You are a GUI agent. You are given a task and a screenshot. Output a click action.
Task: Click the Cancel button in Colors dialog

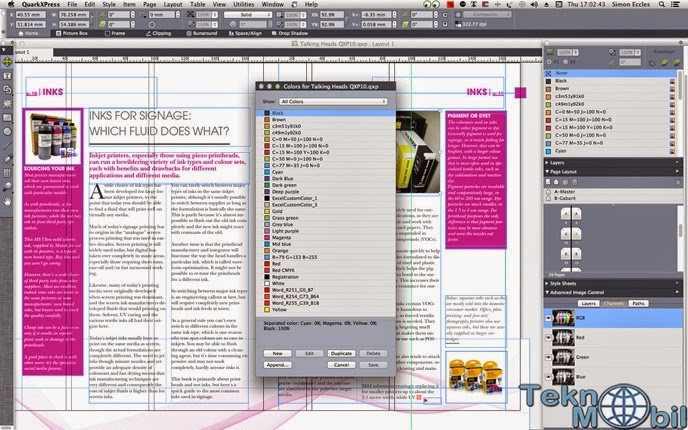point(341,365)
